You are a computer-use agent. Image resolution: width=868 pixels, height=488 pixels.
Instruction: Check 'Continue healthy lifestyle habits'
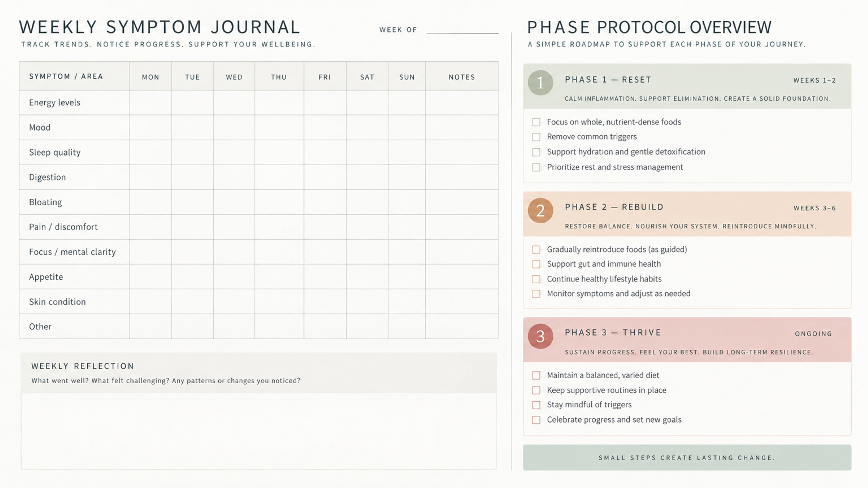point(536,279)
